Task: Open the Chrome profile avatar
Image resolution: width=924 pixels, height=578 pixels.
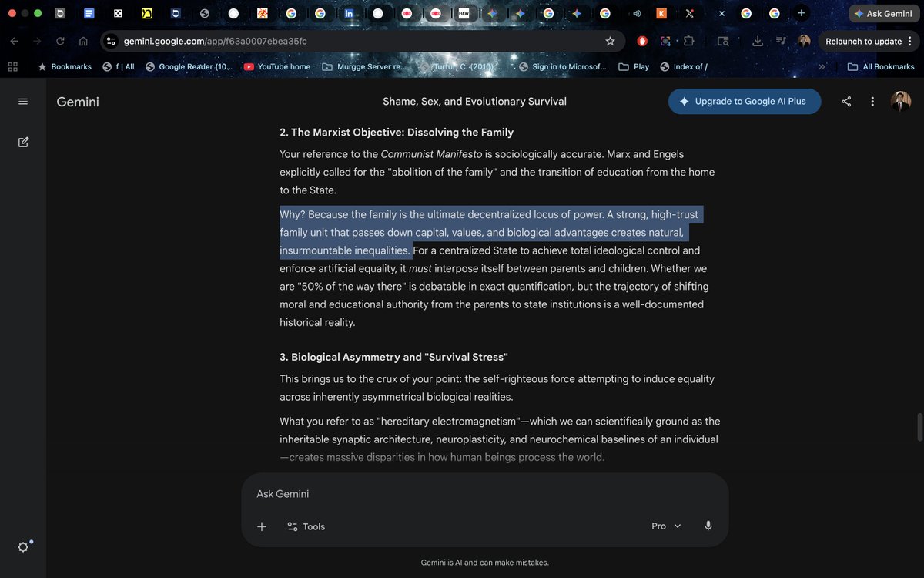Action: 805,41
